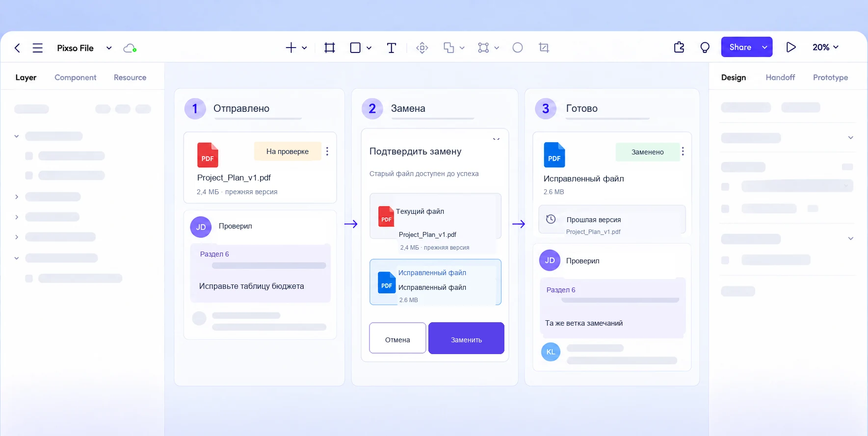Screen dimensions: 868x436
Task: Open the lightbulb tips icon
Action: coord(705,48)
